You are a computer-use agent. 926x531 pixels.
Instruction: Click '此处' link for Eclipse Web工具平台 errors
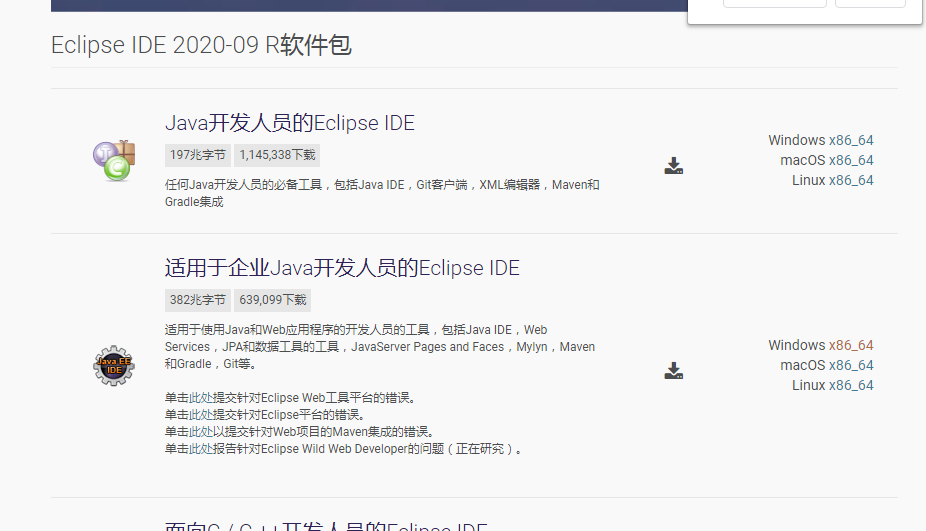tap(200, 398)
